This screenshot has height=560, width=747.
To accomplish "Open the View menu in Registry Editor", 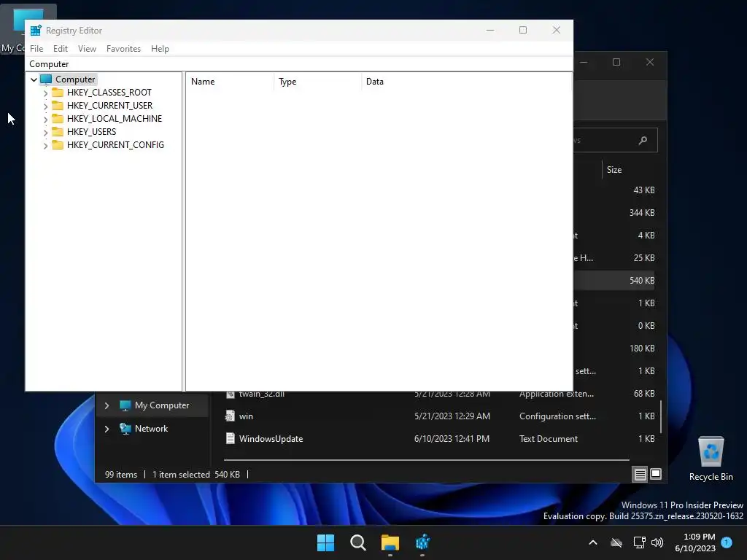I will coord(88,49).
